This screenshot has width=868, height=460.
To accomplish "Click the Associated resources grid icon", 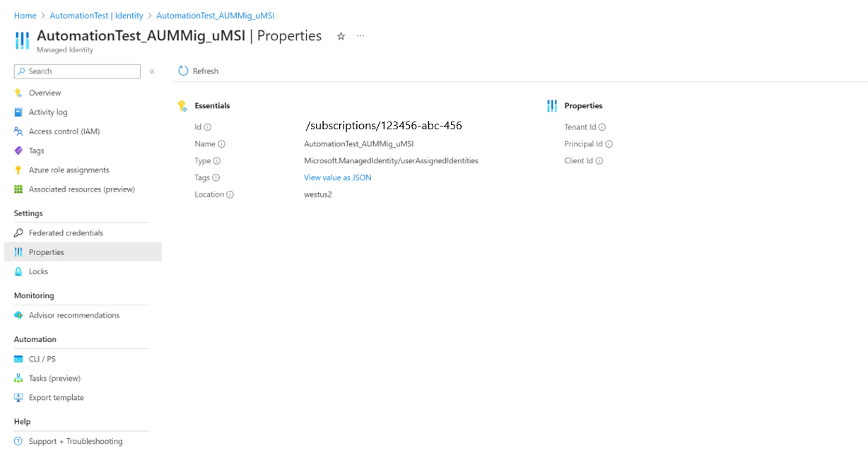I will [x=18, y=189].
